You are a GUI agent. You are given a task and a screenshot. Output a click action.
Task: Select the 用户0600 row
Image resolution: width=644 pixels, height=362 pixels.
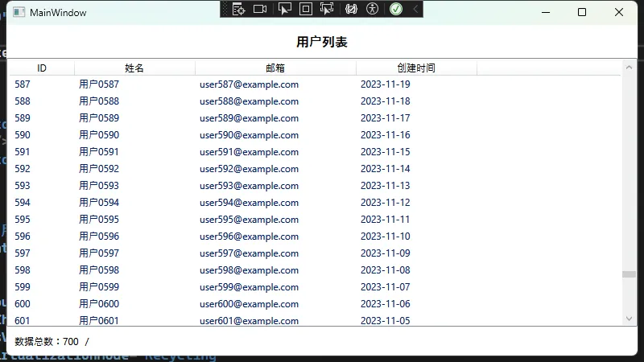[x=99, y=304]
